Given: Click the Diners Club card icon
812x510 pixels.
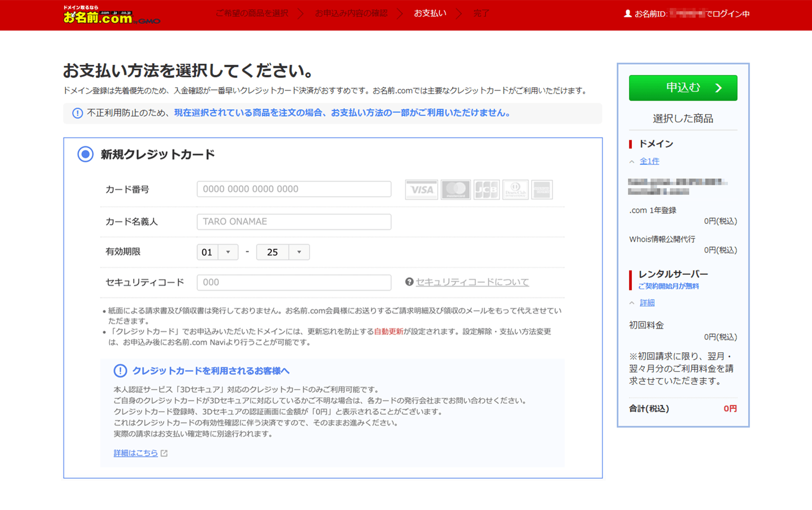Looking at the screenshot, I should coord(515,190).
